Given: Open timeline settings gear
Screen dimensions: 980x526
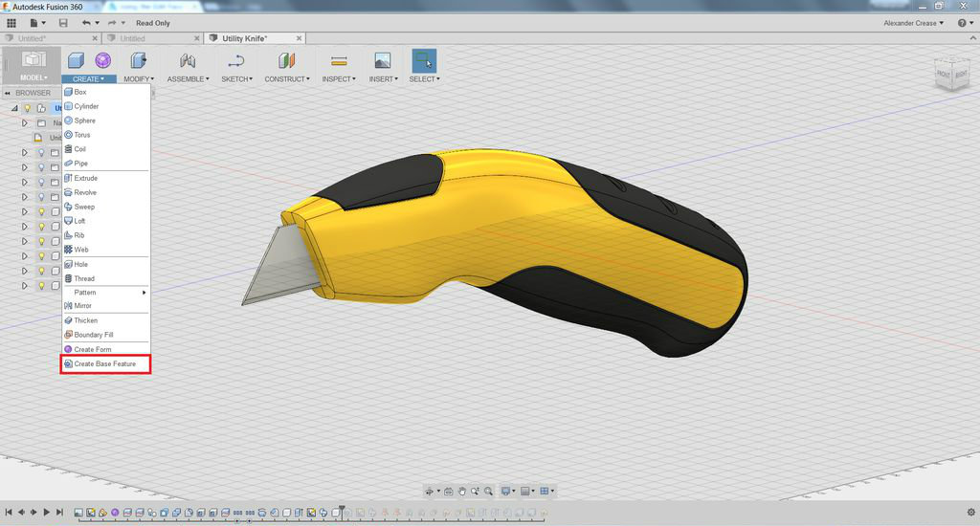Looking at the screenshot, I should 970,513.
